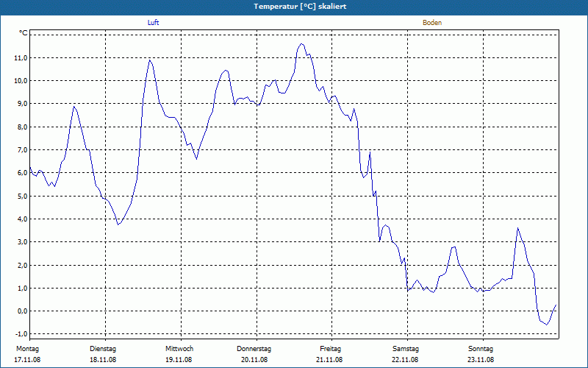
Task: Click the '23.11.08' date label
Action: click(x=481, y=360)
